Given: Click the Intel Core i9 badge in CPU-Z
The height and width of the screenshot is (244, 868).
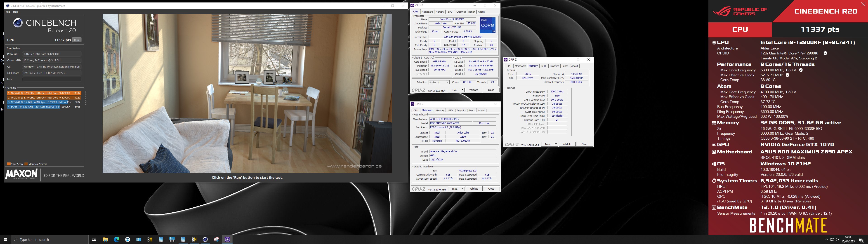Looking at the screenshot, I should point(488,25).
